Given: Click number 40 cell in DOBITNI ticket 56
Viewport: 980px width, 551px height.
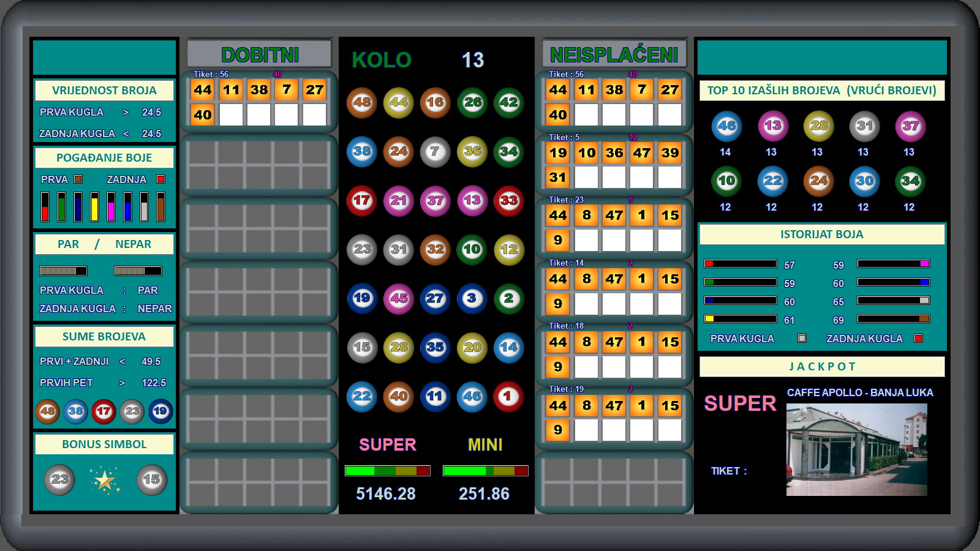Looking at the screenshot, I should click(203, 114).
